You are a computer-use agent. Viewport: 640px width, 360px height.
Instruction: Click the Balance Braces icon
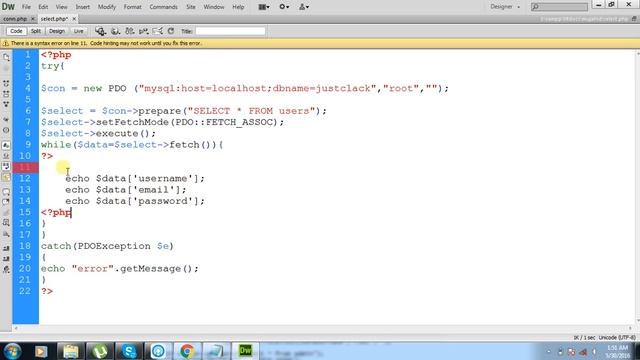coord(6,130)
